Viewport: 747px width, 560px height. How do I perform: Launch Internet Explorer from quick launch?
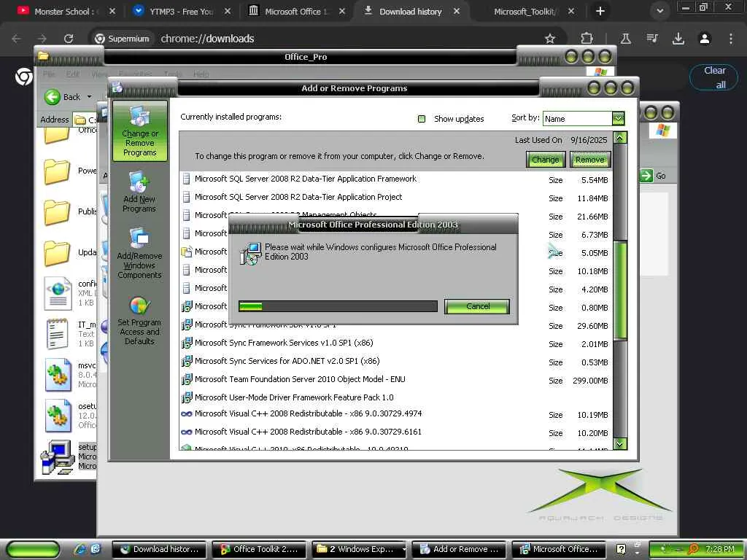(x=80, y=549)
